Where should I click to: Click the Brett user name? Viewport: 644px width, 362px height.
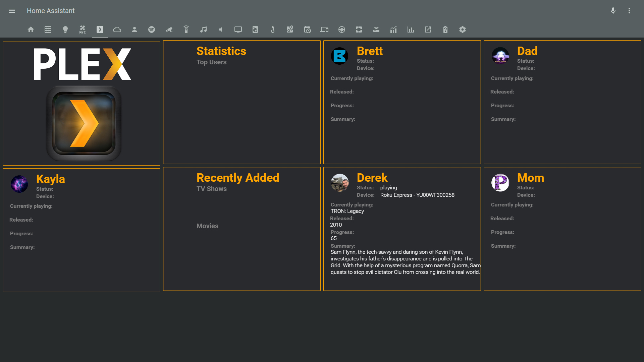coord(370,51)
